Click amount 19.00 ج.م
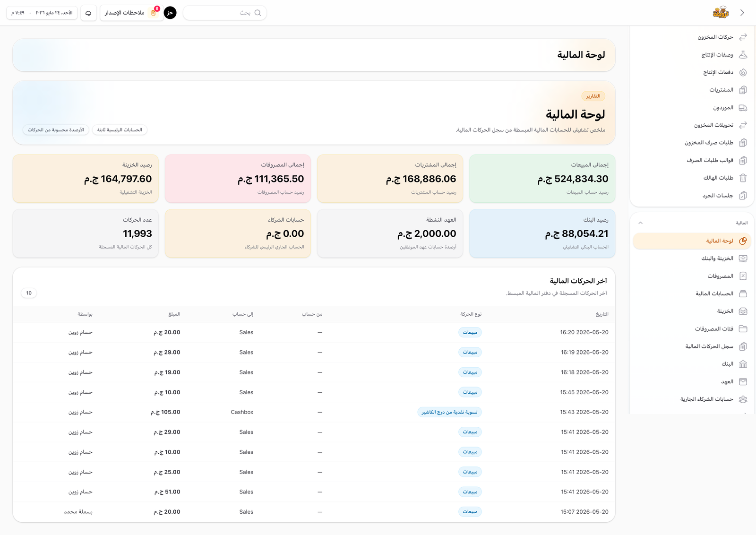Viewport: 756px width, 535px height. pos(167,372)
